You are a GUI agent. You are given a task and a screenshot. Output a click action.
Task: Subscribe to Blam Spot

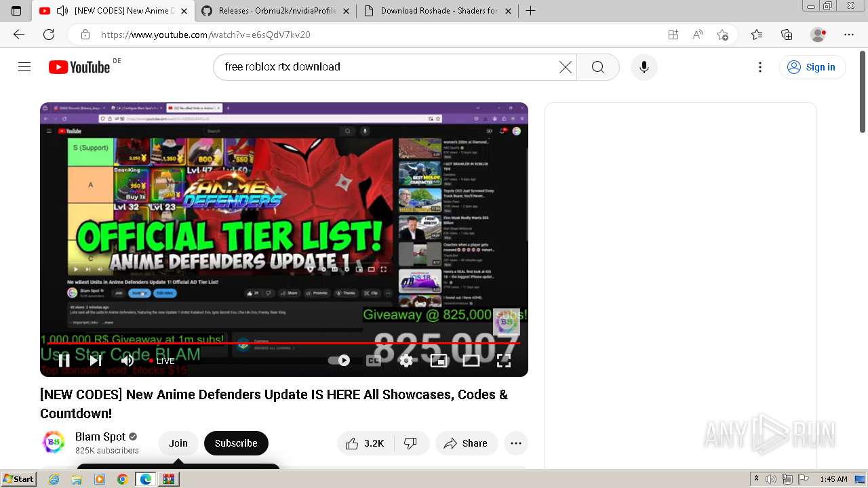pos(236,443)
